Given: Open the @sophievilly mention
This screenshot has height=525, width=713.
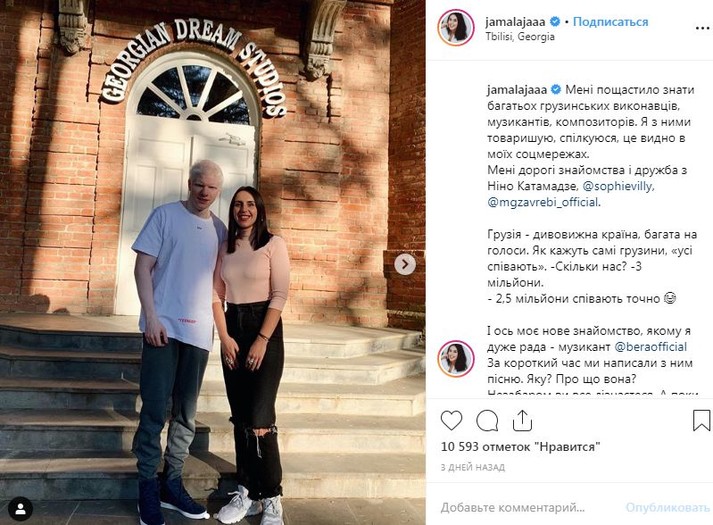Looking at the screenshot, I should click(x=618, y=186).
